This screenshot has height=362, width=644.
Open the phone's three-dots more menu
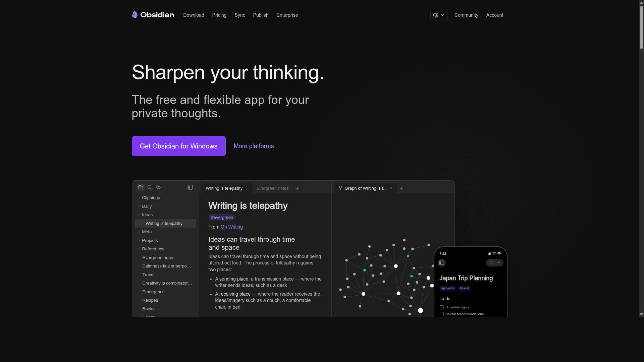click(498, 263)
